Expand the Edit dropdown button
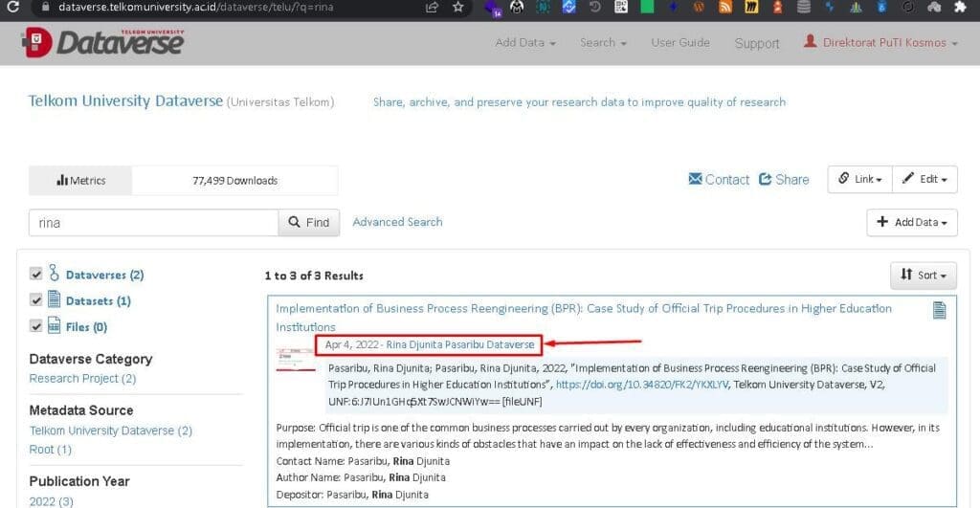This screenshot has width=980, height=508. 924,179
